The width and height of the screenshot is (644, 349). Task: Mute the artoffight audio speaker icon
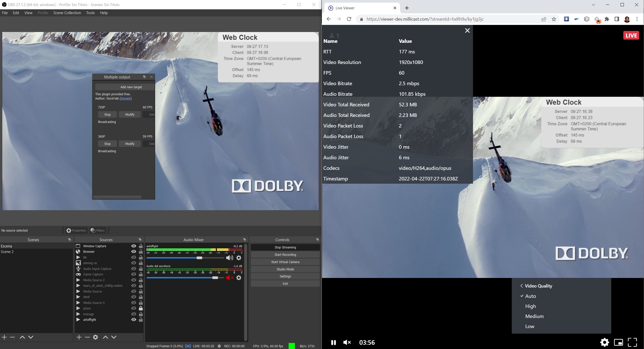click(229, 258)
